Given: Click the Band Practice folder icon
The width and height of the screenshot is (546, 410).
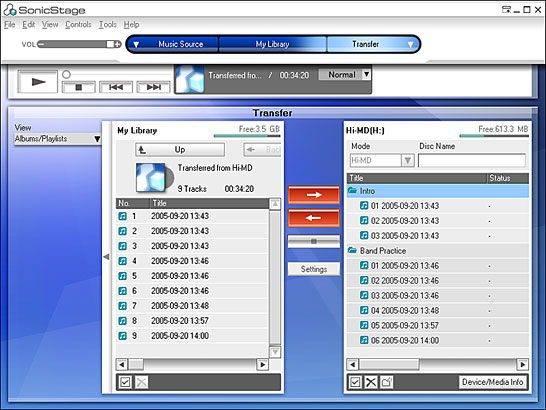Looking at the screenshot, I should [x=352, y=250].
